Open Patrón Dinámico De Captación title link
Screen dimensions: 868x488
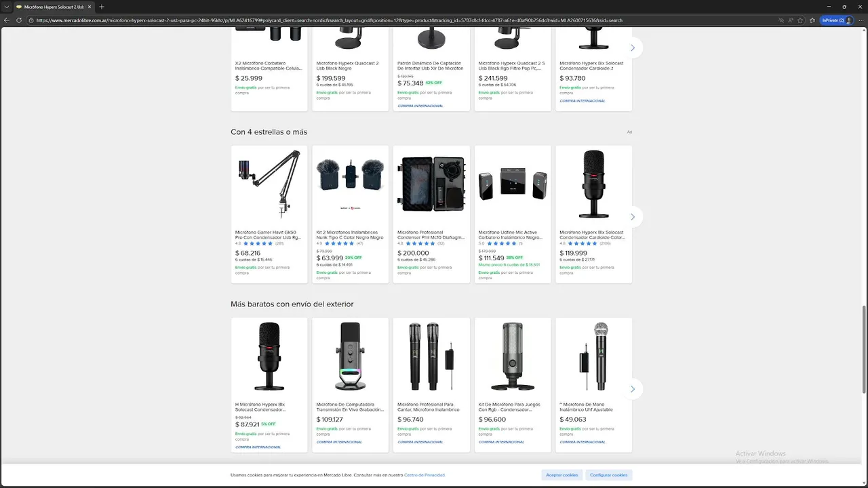coord(431,66)
